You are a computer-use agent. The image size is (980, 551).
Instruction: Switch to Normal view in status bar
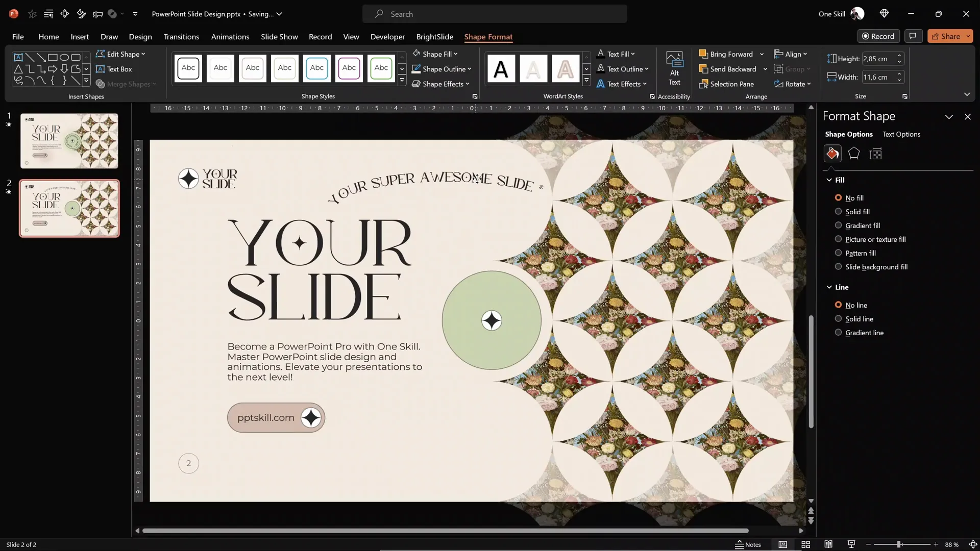(x=782, y=544)
